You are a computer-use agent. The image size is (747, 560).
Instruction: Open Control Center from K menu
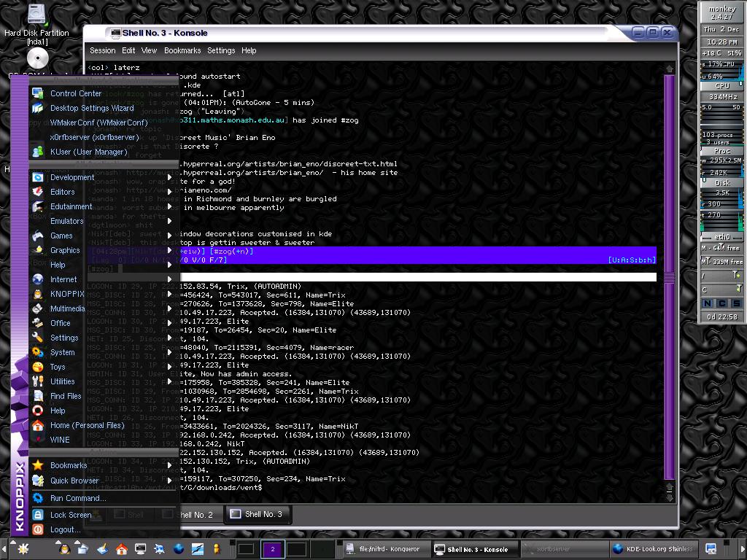[75, 93]
